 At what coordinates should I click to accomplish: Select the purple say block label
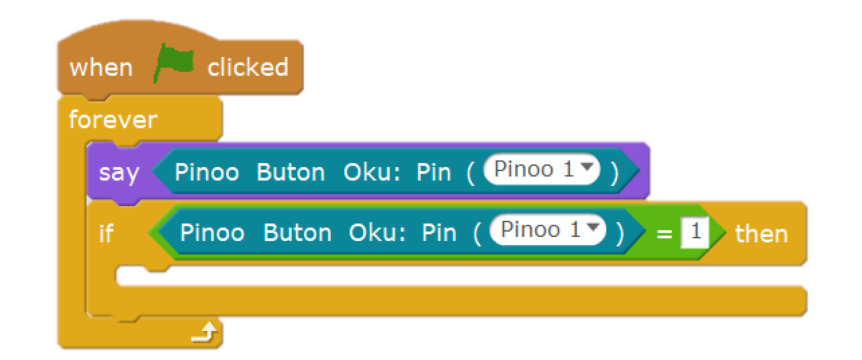[119, 173]
